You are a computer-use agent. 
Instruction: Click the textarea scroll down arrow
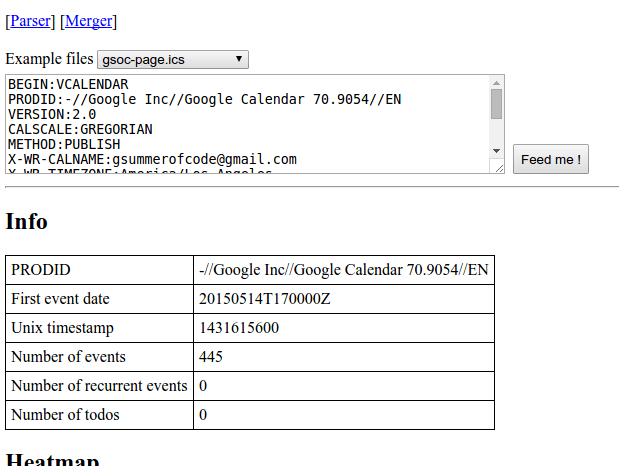coord(496,151)
